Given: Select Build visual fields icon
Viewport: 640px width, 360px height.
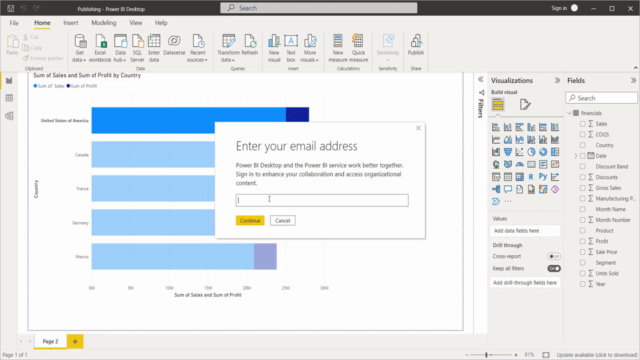Looking at the screenshot, I should pos(498,104).
